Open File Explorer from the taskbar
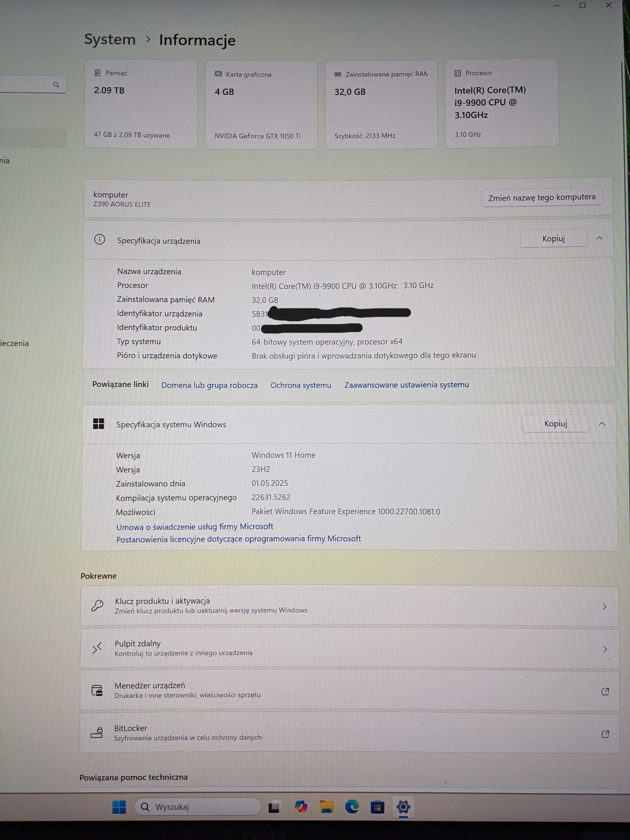This screenshot has width=630, height=840. (x=327, y=807)
